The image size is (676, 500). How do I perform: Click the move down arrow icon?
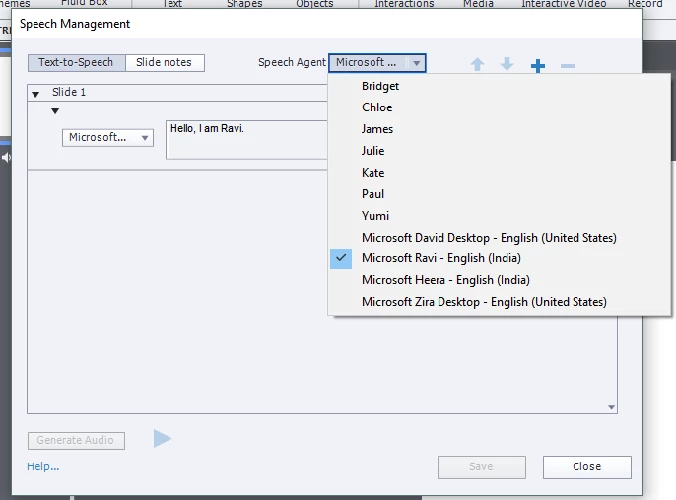[x=507, y=64]
